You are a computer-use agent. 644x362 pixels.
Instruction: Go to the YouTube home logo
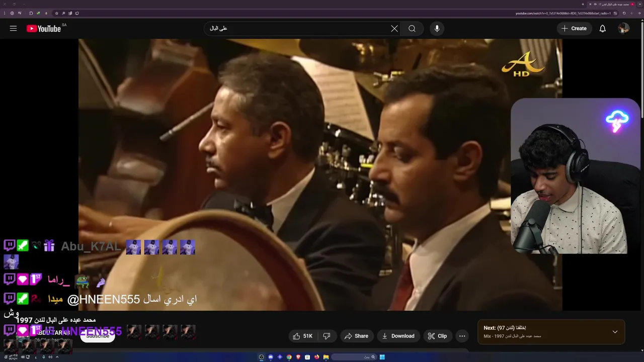pos(44,29)
